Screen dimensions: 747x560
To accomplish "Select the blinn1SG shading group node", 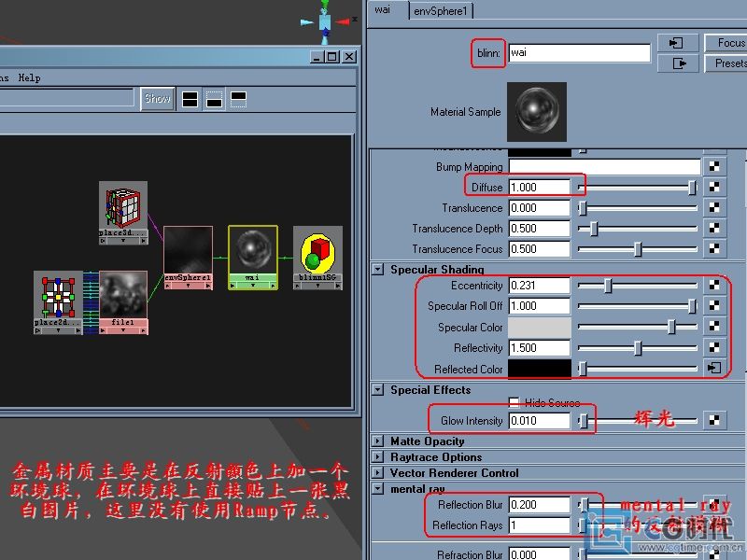I will click(317, 250).
